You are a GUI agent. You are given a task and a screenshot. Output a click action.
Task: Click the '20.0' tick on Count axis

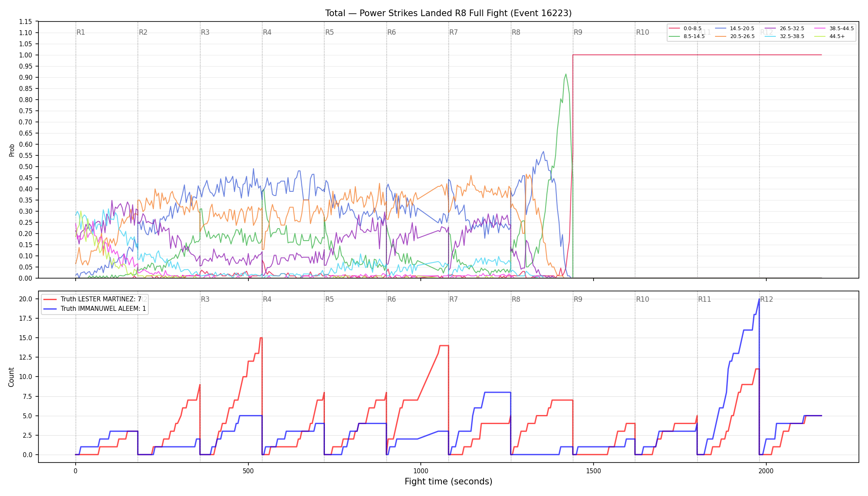click(26, 299)
